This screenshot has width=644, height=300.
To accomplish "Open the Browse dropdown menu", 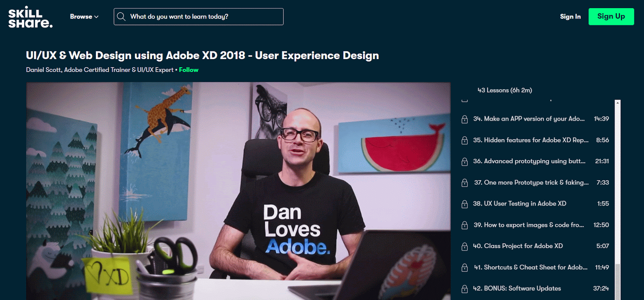I will pyautogui.click(x=84, y=16).
